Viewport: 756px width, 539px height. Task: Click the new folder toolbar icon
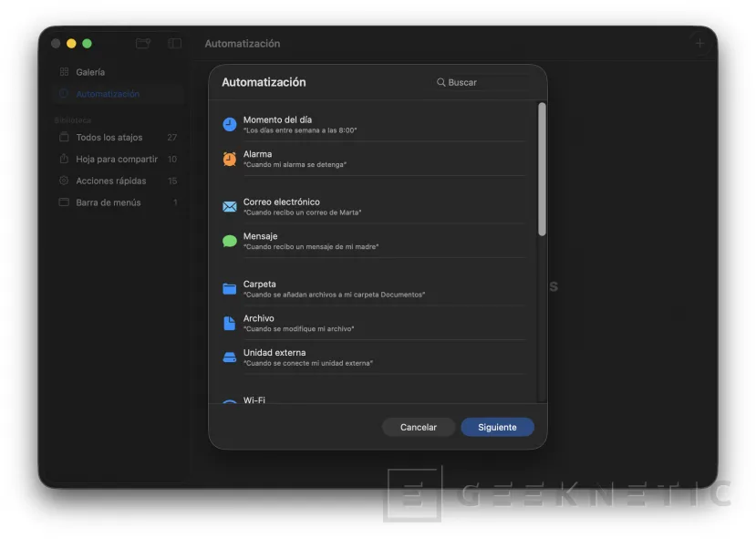142,44
